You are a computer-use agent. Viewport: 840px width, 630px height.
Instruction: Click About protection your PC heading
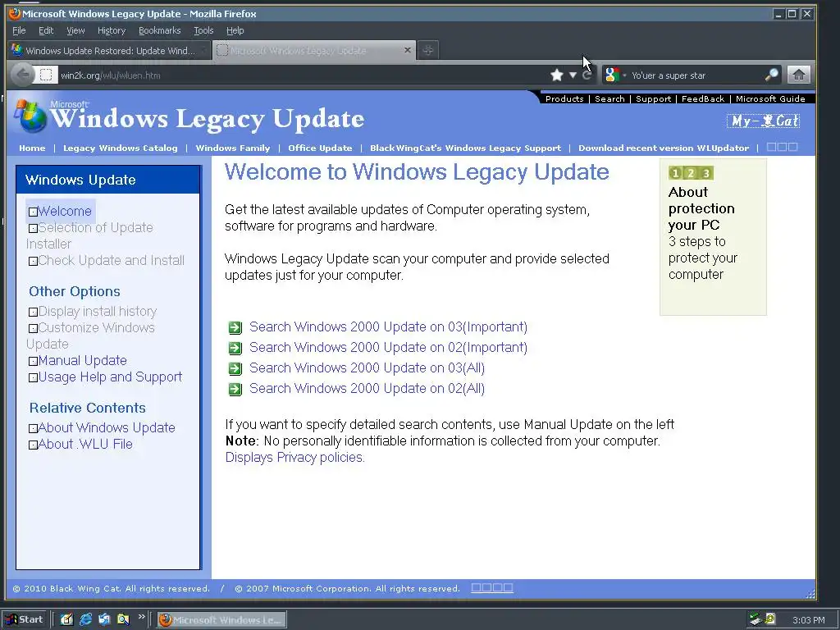(701, 208)
